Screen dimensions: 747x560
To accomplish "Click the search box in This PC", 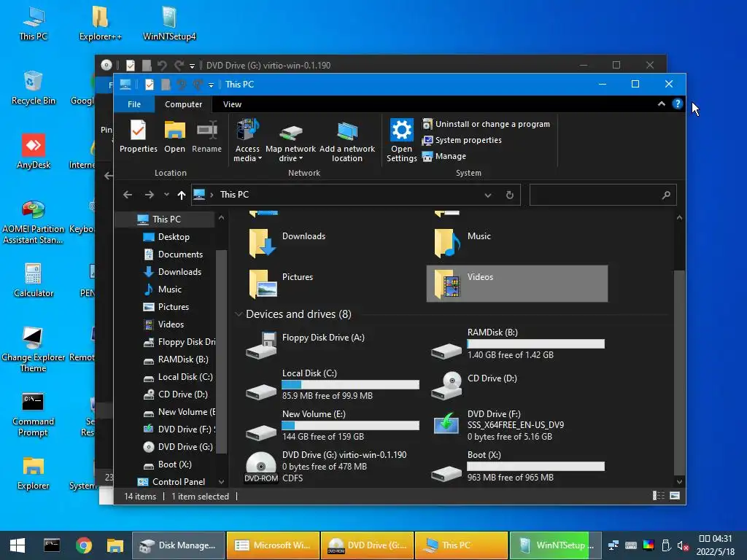I will tap(603, 195).
